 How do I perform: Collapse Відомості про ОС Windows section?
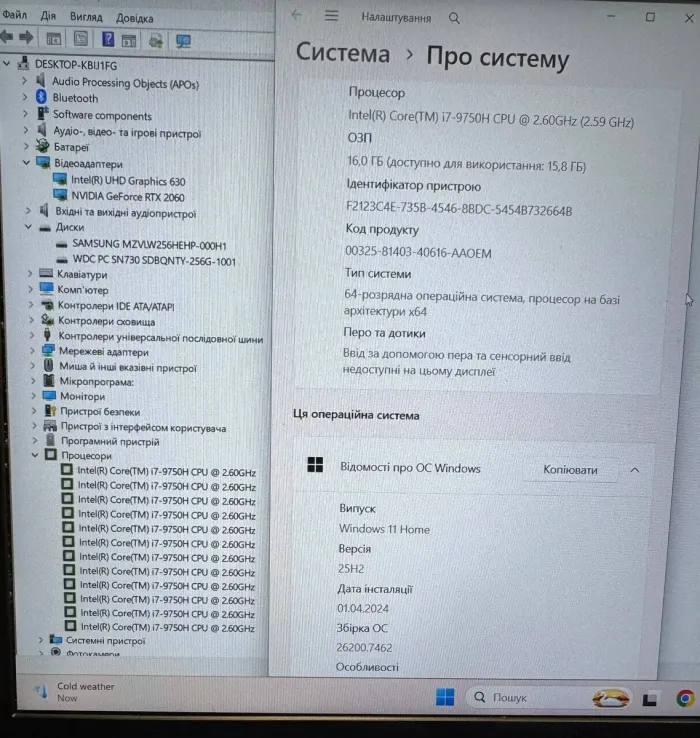(x=635, y=470)
